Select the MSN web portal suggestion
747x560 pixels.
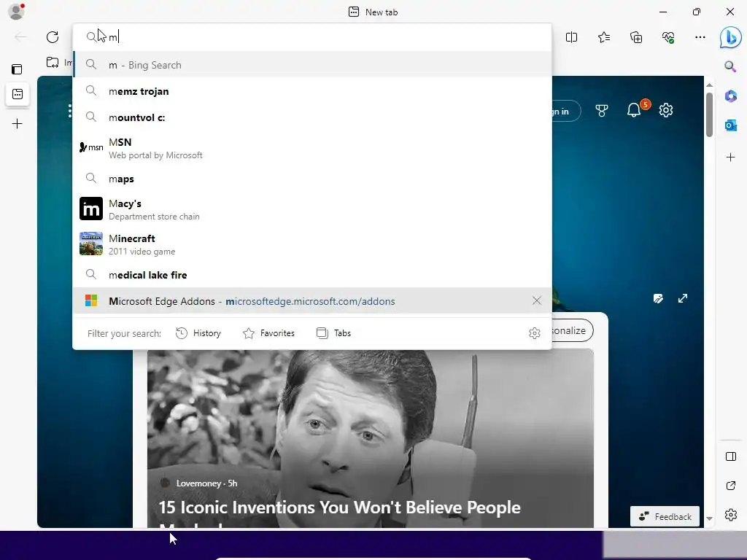[312, 148]
